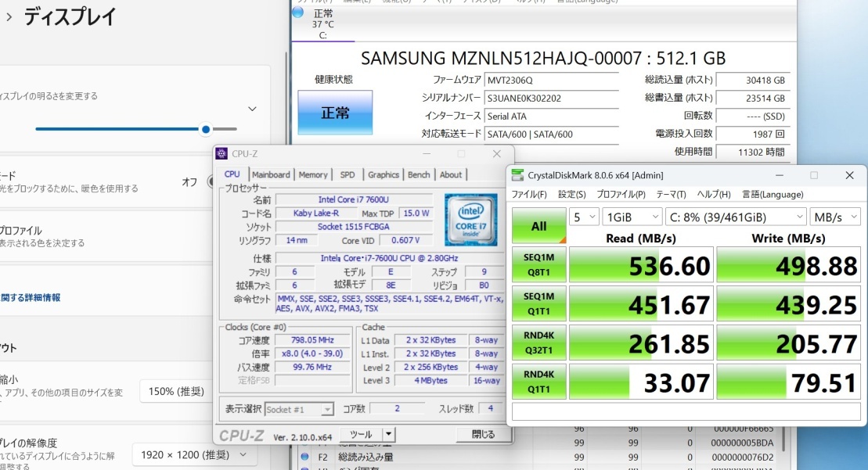Click the CPU-Z title bar app icon
Image resolution: width=868 pixels, height=470 pixels.
(222, 153)
